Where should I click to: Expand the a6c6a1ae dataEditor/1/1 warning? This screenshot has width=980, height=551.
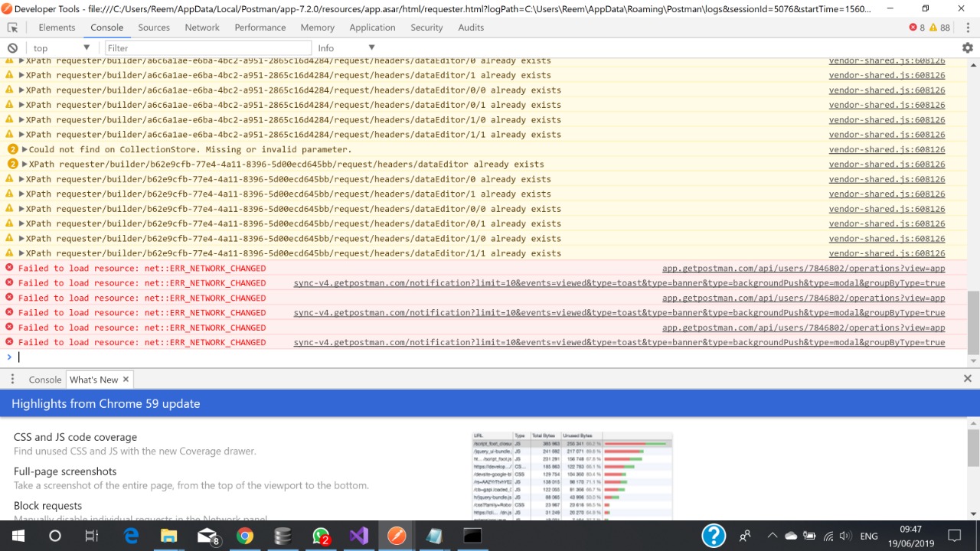pyautogui.click(x=21, y=135)
